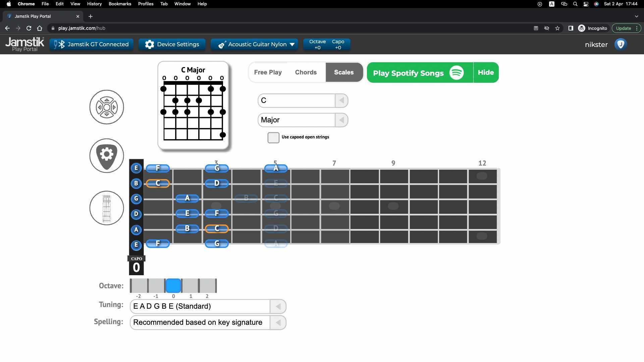Screen dimensions: 644x362
Task: Expand the C root note selector
Action: [x=341, y=101]
